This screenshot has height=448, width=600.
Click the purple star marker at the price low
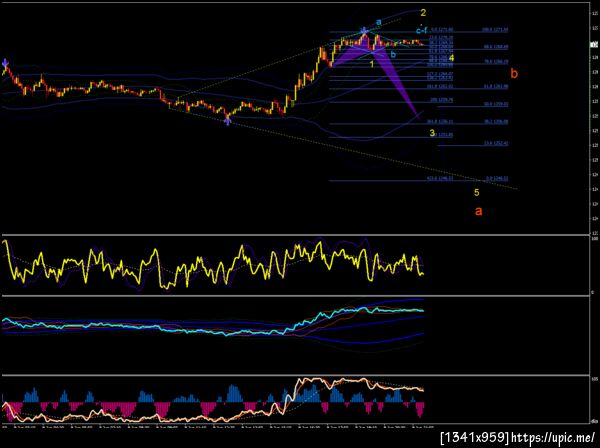[x=228, y=121]
